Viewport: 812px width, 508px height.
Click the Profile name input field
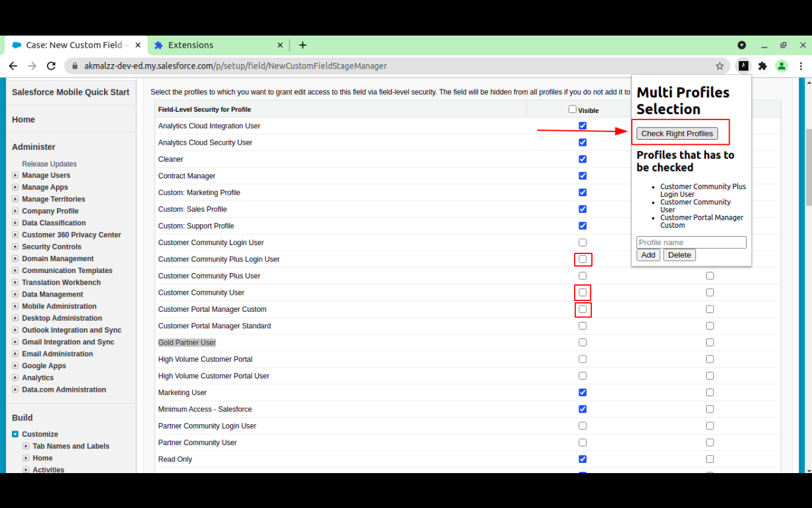[691, 242]
